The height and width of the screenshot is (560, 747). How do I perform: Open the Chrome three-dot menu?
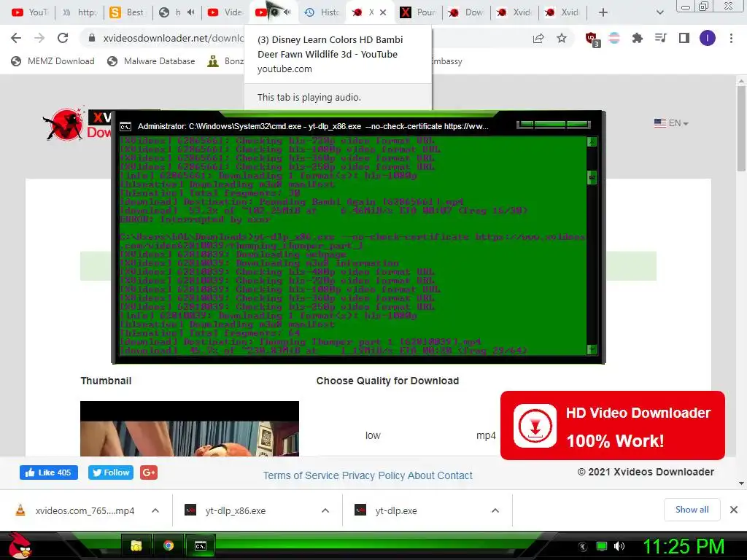731,38
